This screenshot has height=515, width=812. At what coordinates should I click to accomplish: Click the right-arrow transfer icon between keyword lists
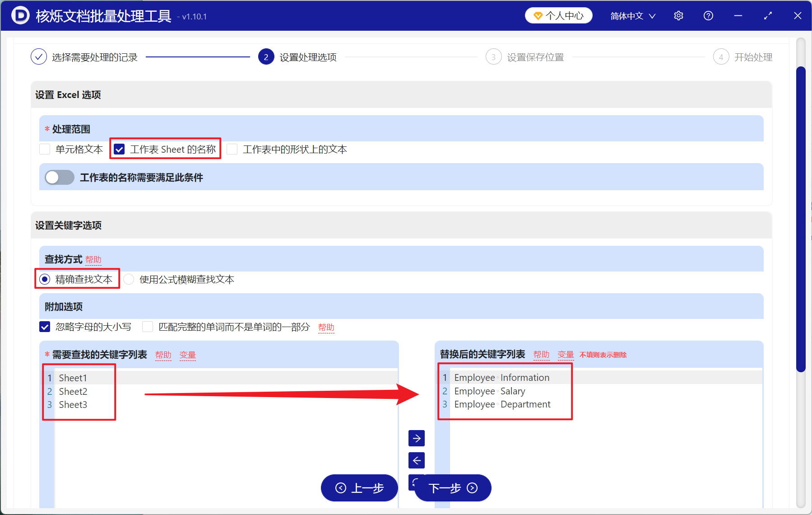(x=416, y=438)
